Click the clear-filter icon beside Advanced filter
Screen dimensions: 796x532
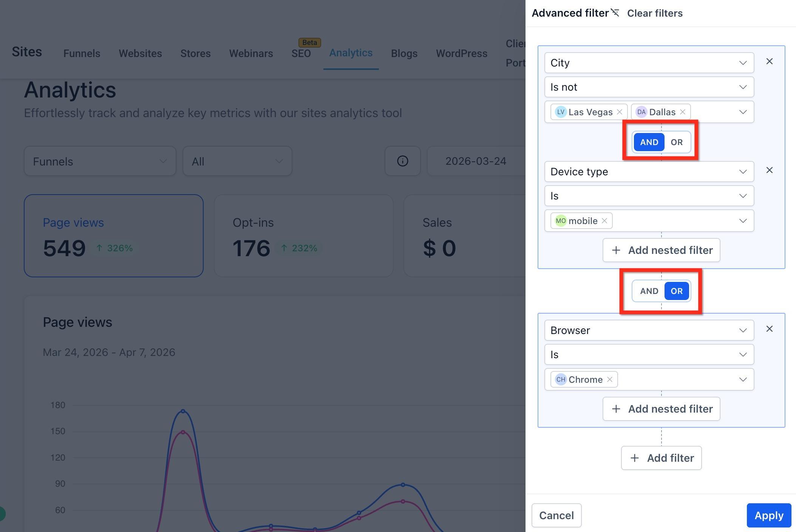[x=615, y=13]
